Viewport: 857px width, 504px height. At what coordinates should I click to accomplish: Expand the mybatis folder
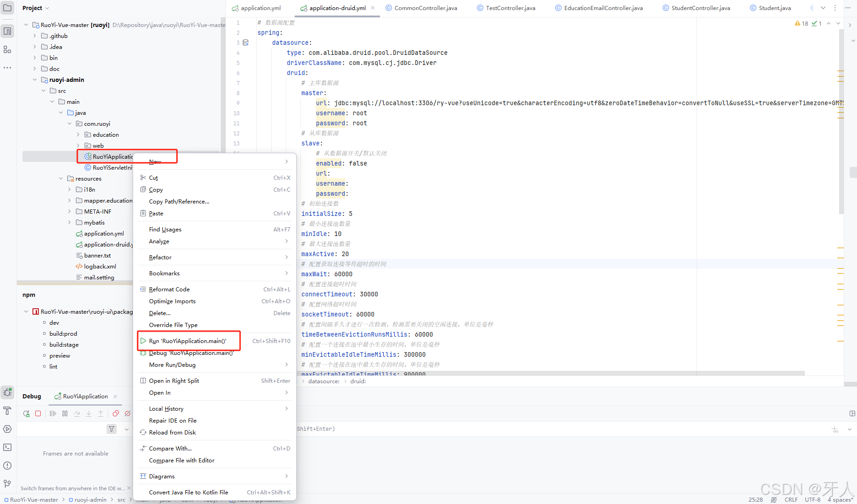click(x=70, y=222)
